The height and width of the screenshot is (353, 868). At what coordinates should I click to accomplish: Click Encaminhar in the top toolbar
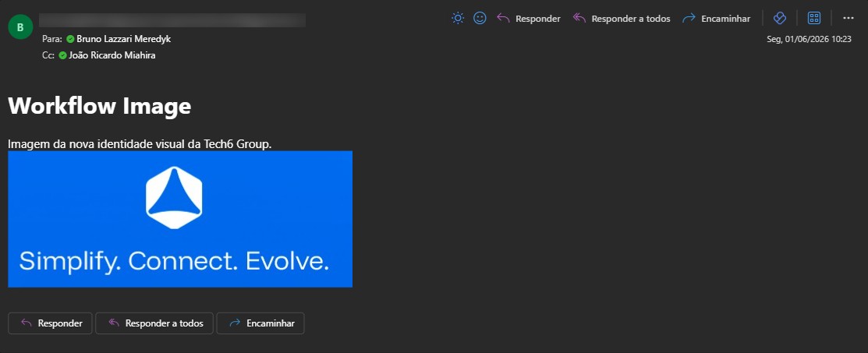[x=717, y=18]
